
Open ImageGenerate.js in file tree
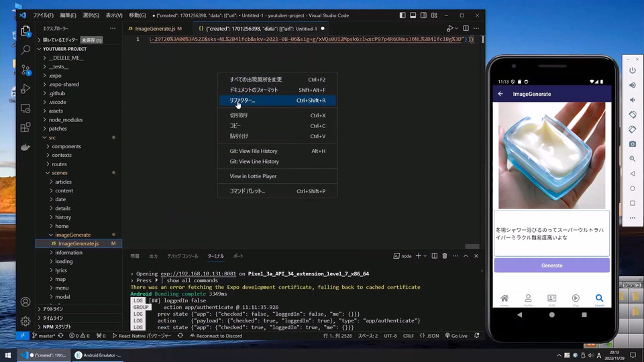click(x=78, y=244)
